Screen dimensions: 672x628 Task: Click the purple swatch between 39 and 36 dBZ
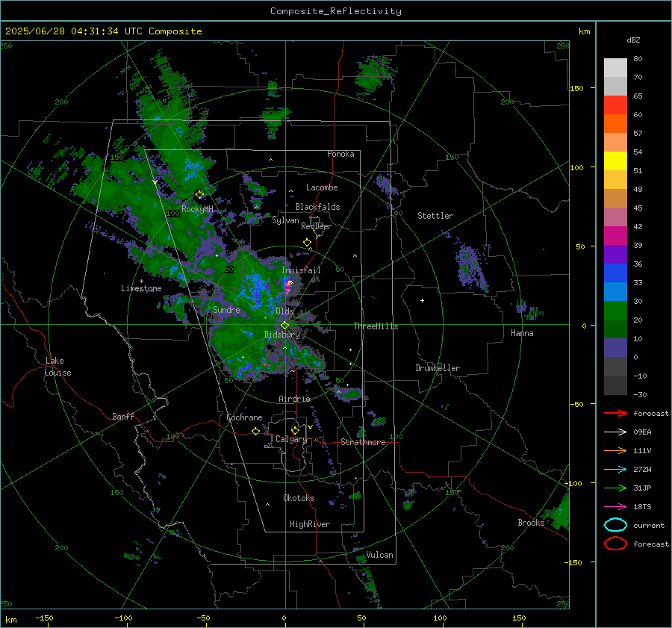[x=615, y=255]
